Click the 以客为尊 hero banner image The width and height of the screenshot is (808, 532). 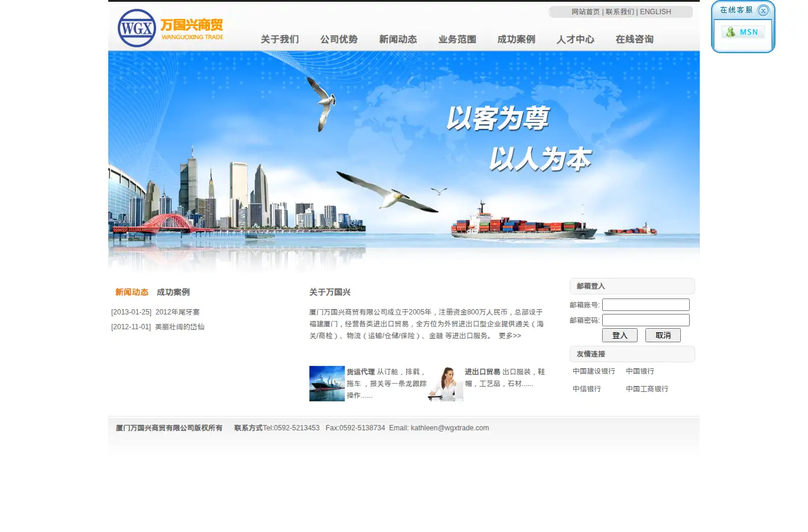(404, 161)
